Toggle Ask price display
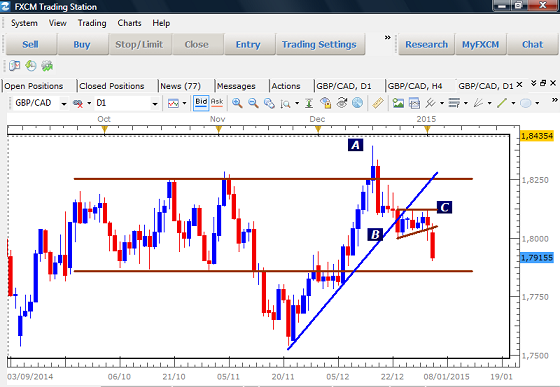The width and height of the screenshot is (560, 387). (217, 103)
